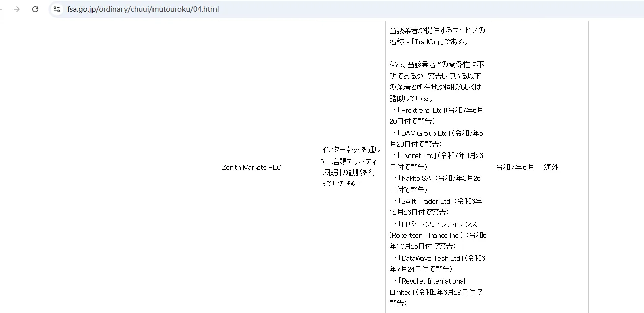Click the line 'なお、当該業者との関係性は不'

coord(437,65)
